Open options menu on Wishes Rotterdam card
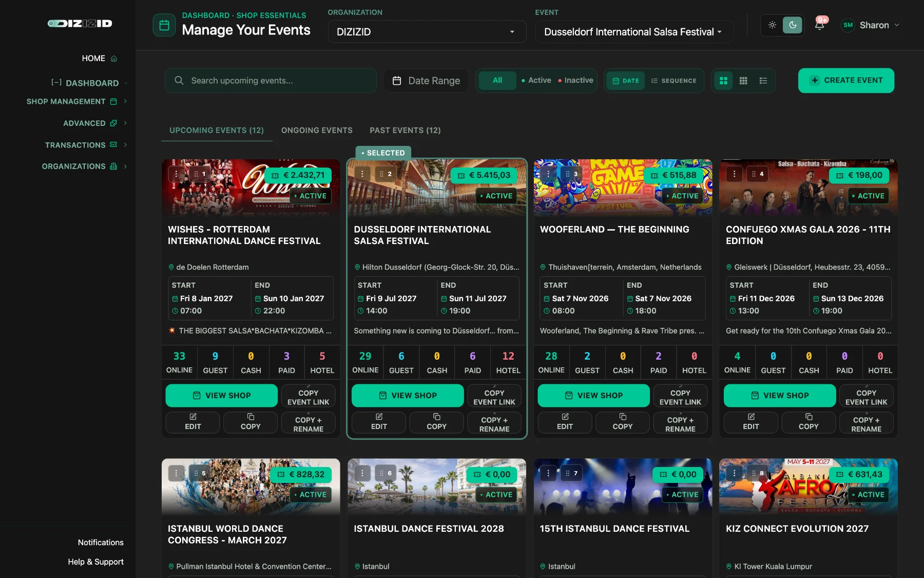 tap(176, 174)
